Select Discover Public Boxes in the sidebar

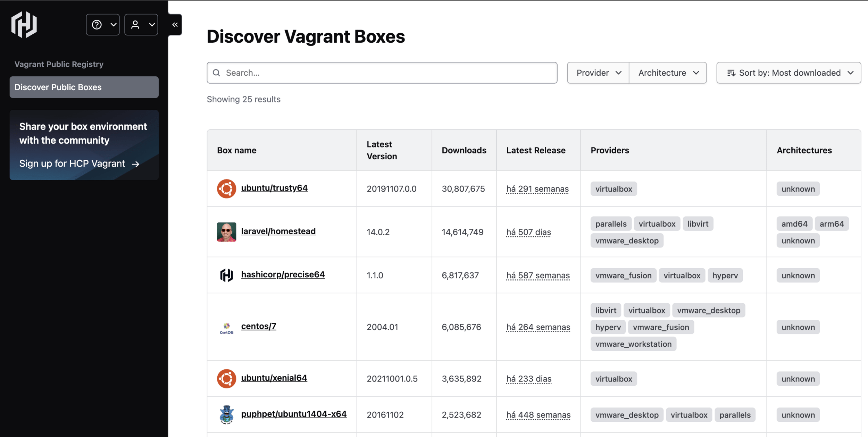[84, 87]
